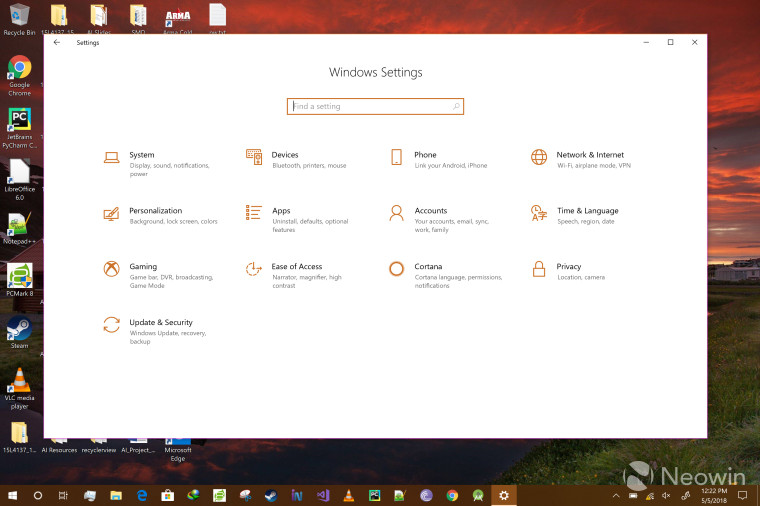This screenshot has width=760, height=506.
Task: Open Network & Internet globe icon
Action: (x=539, y=157)
